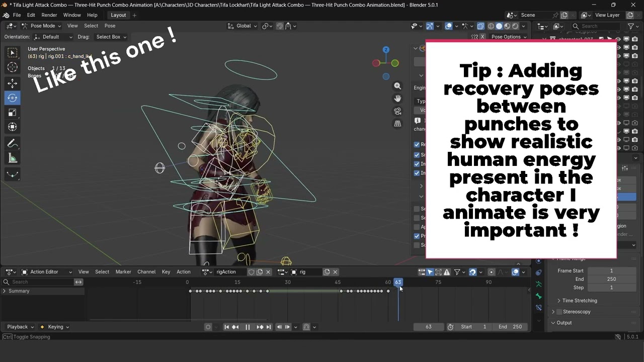This screenshot has height=362, width=644.
Task: Open the outliner filter popover
Action: [x=632, y=26]
